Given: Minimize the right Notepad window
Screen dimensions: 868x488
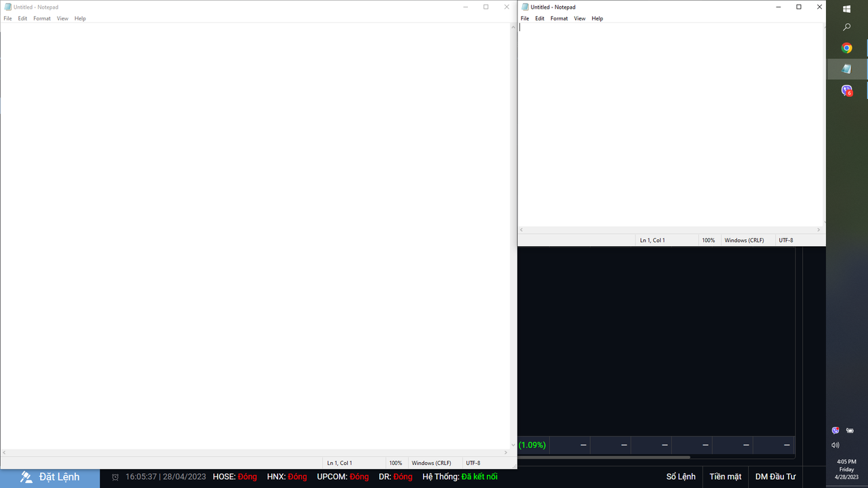Looking at the screenshot, I should pos(778,7).
